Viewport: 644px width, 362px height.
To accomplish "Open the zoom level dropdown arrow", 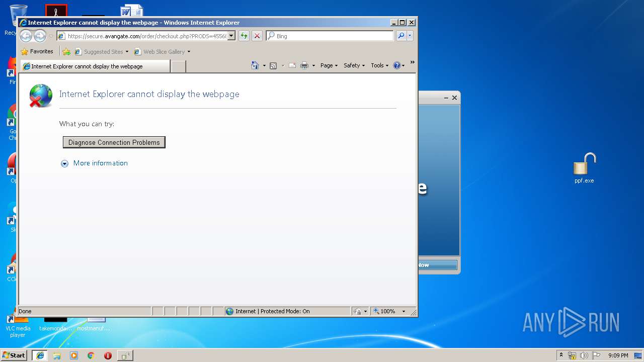I will 404,311.
